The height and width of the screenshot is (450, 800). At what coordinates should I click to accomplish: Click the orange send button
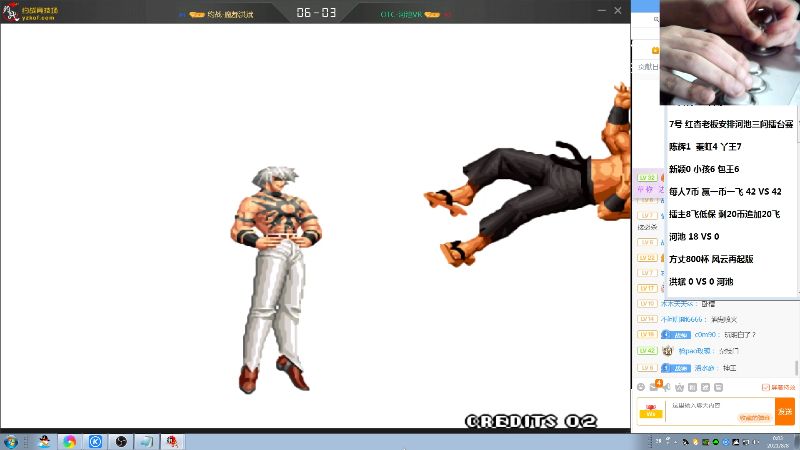(x=785, y=411)
